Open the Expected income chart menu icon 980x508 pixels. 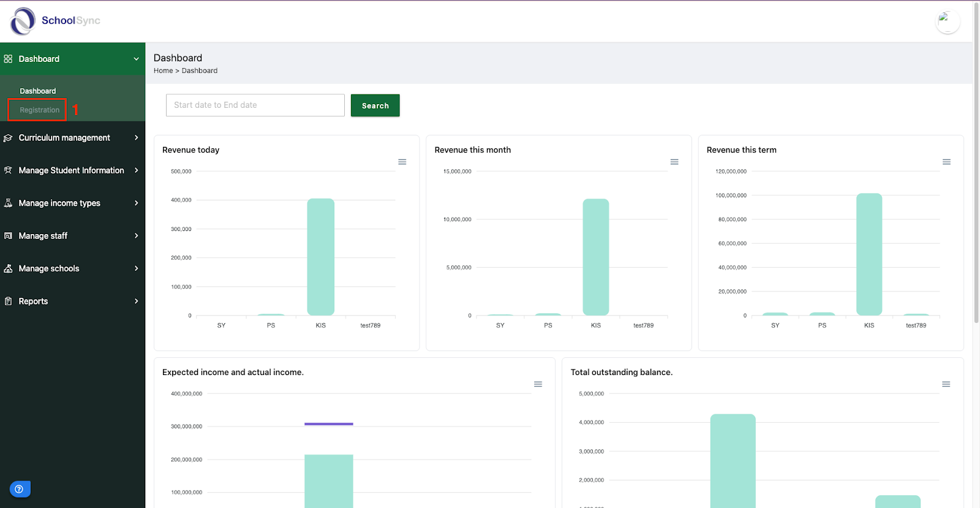click(x=538, y=384)
